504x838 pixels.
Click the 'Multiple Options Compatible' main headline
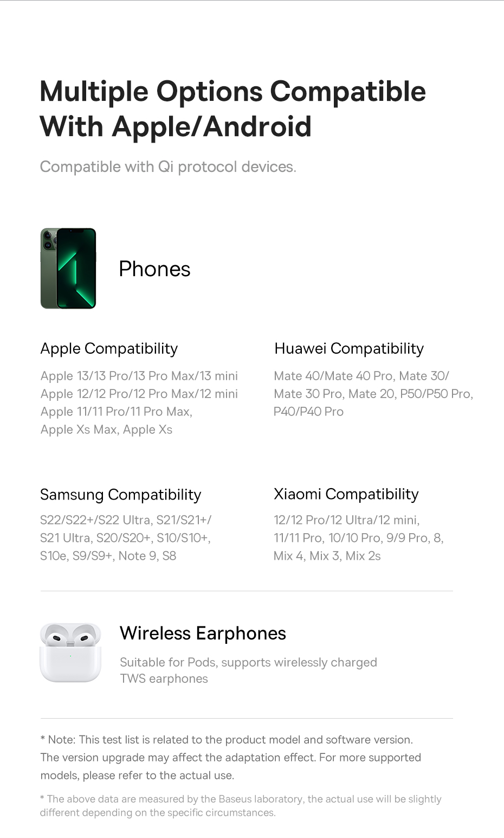coord(232,91)
